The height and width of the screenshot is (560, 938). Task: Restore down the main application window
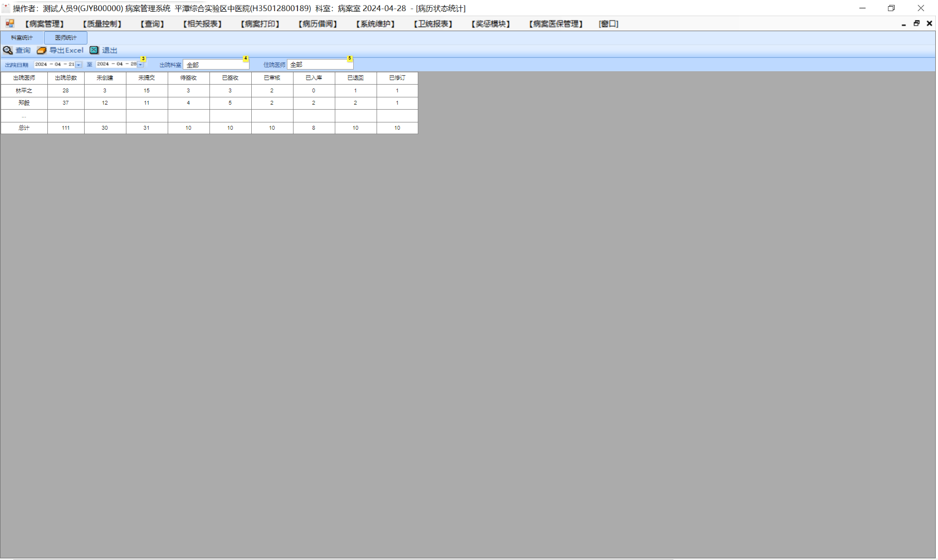pos(891,8)
